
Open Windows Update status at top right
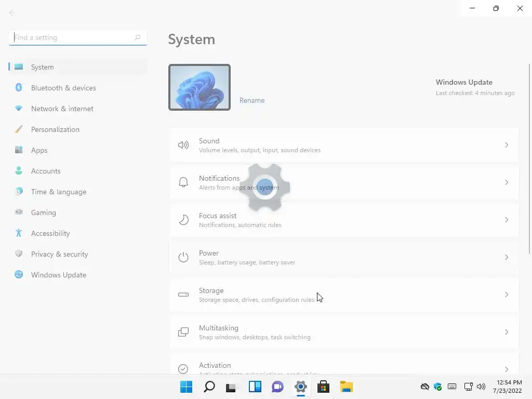pos(475,87)
